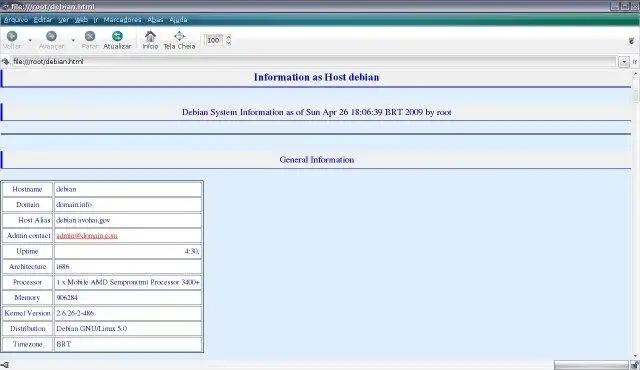Click the Hostname label cell
640x370 pixels.
(x=27, y=189)
